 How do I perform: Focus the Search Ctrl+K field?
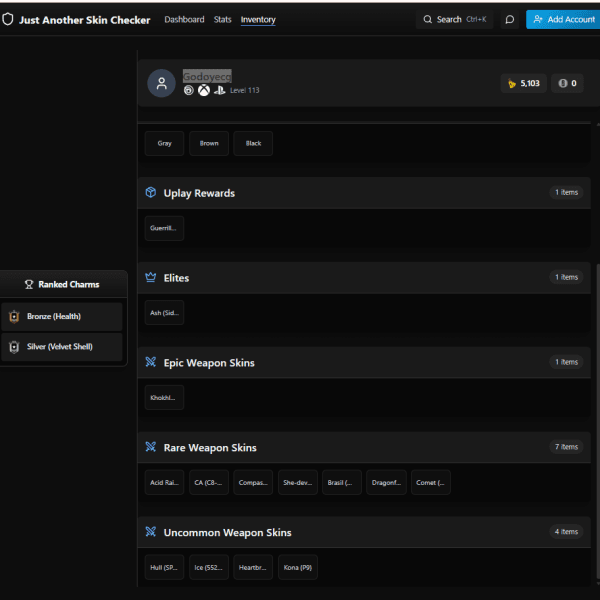[x=455, y=20]
